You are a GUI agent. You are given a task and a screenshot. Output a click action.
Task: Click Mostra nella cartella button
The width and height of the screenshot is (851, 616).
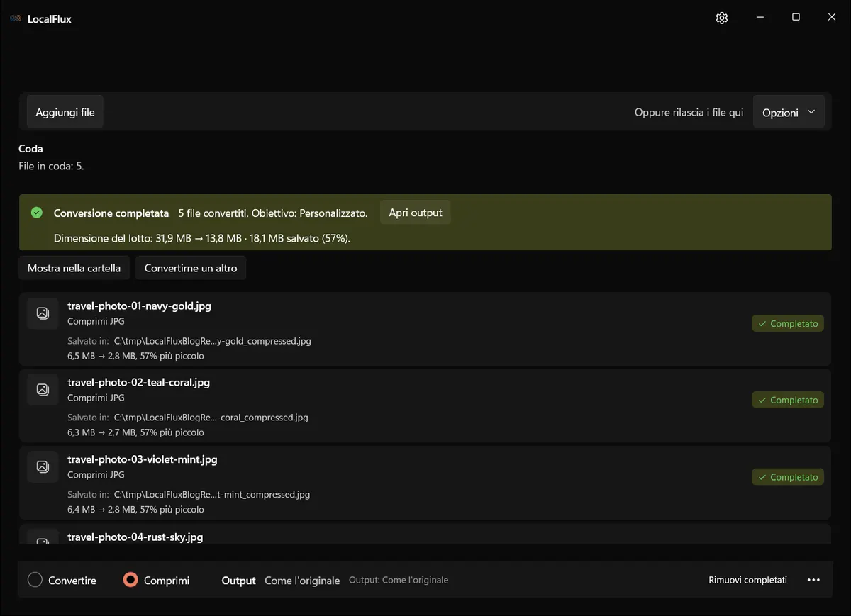click(x=74, y=268)
